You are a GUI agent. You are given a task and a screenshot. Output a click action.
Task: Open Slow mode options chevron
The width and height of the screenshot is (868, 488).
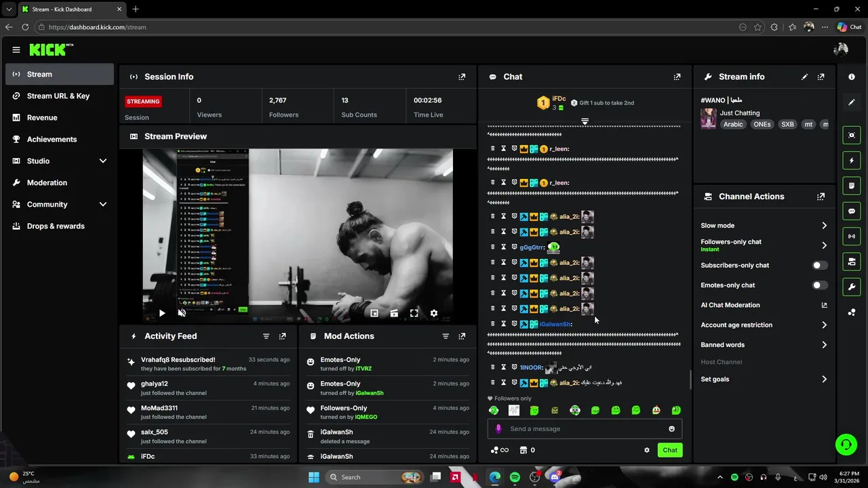[x=824, y=226]
